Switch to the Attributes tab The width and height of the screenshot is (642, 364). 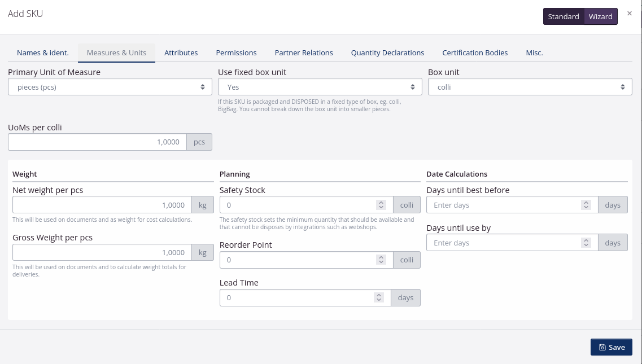(181, 52)
